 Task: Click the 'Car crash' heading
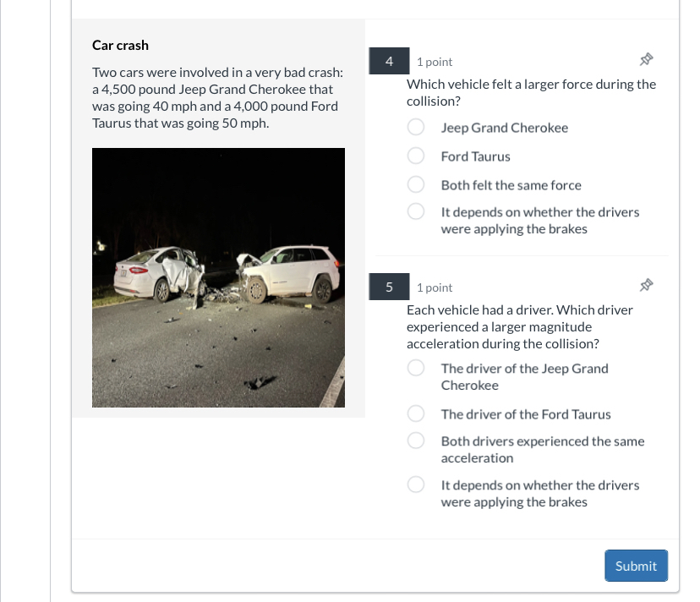120,45
